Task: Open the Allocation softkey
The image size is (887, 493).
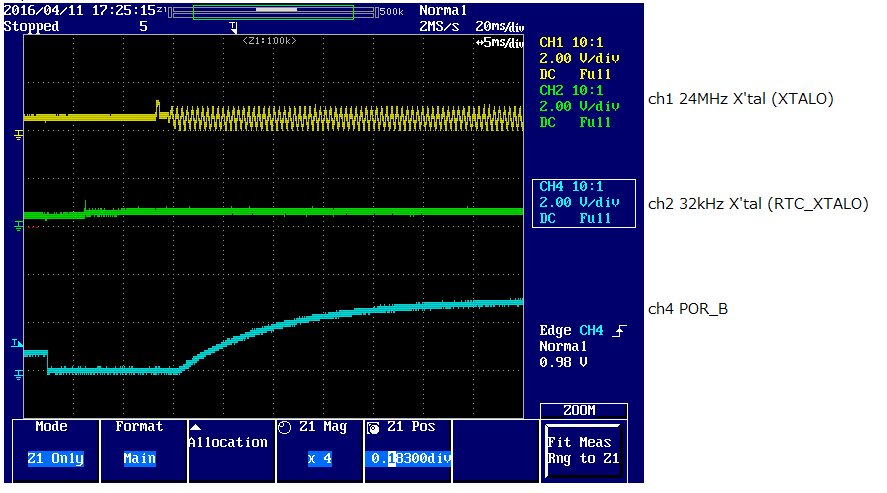Action: [232, 451]
